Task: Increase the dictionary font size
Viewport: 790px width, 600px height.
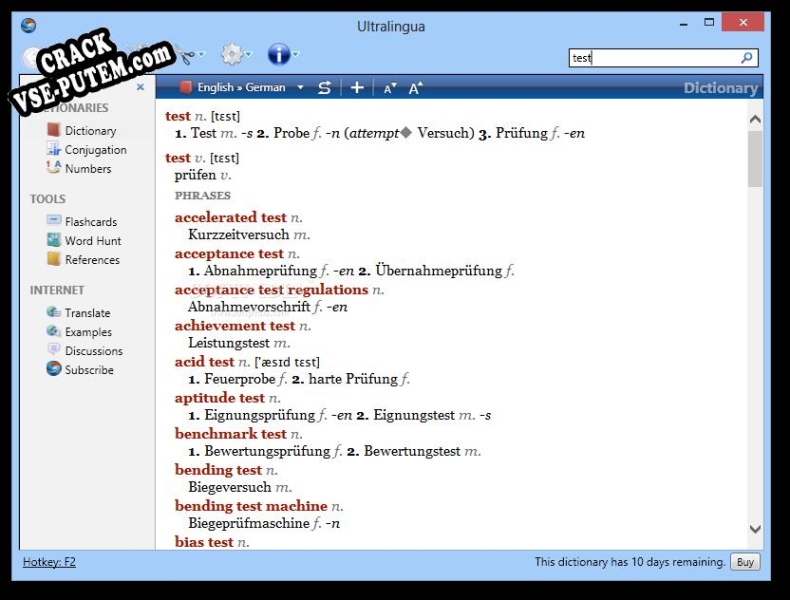Action: [415, 88]
